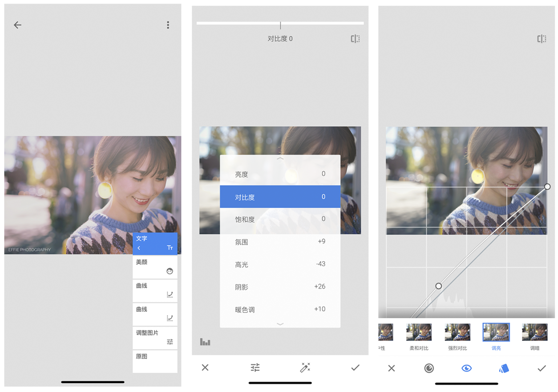This screenshot has width=558, height=392.
Task: Select the 饱和度 saturation parameter
Action: click(280, 219)
